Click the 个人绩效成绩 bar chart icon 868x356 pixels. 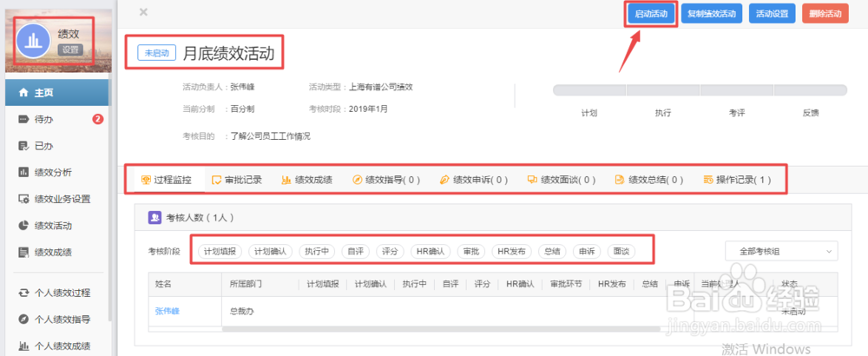tap(23, 346)
